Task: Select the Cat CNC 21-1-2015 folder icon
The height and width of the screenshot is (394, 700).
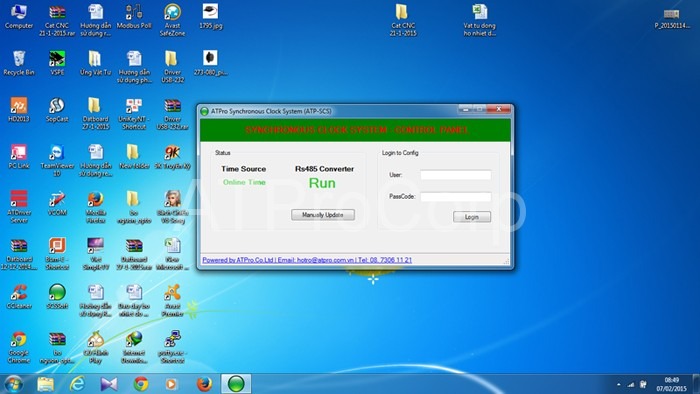Action: tap(403, 21)
